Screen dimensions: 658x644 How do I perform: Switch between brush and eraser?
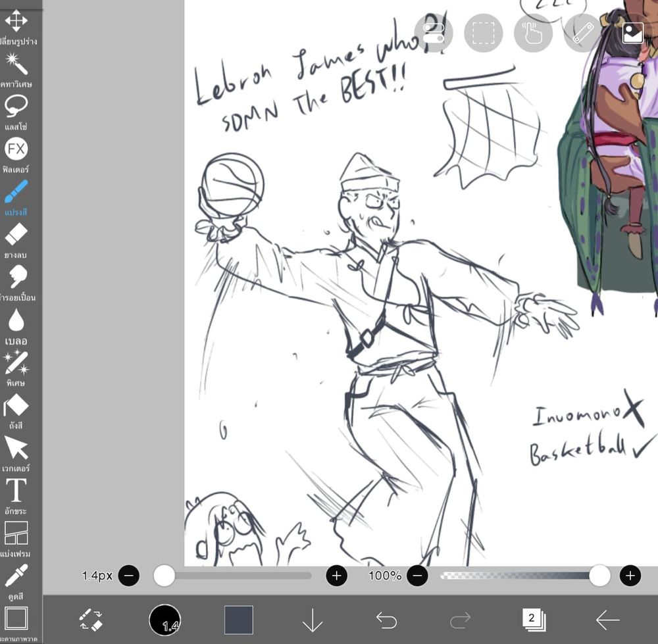[91, 620]
